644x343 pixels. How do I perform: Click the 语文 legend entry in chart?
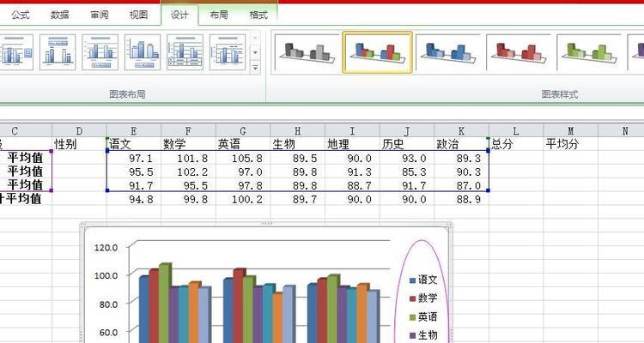point(423,280)
